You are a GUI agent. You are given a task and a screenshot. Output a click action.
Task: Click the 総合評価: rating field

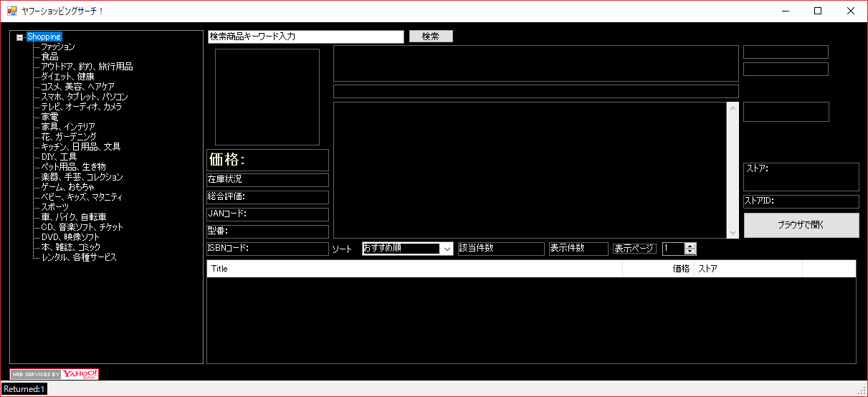(267, 197)
